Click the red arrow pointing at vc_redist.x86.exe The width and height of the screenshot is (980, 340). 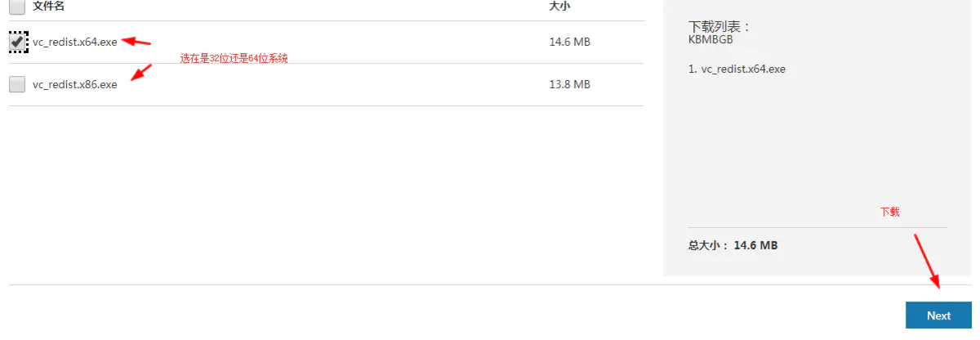[141, 72]
